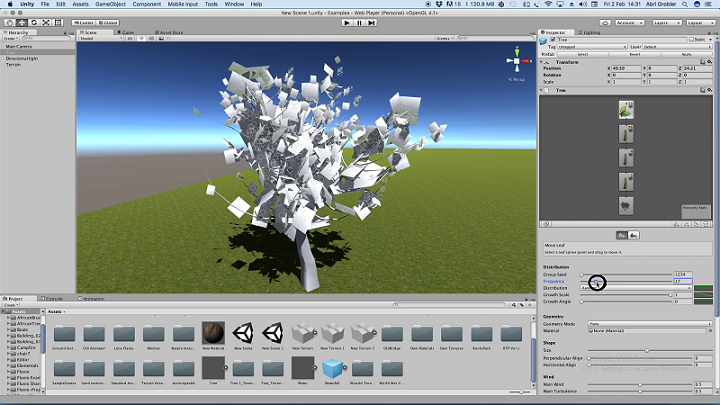The image size is (720, 405).
Task: Select the Scale tool in the toolbar
Action: pos(46,22)
